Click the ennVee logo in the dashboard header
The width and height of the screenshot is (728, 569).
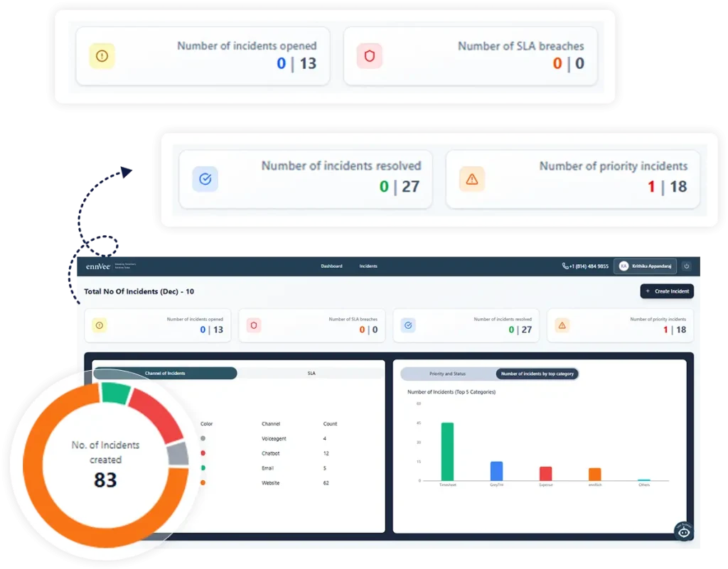[x=98, y=266]
